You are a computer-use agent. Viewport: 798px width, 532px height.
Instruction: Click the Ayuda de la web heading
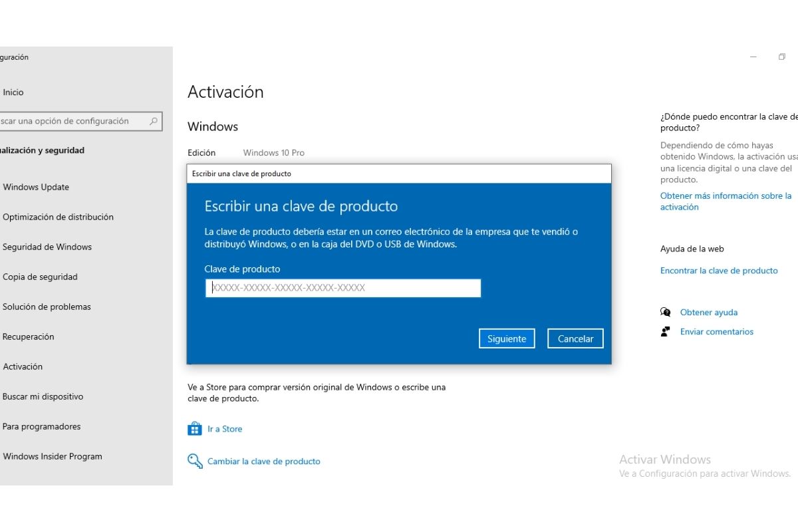(x=692, y=249)
